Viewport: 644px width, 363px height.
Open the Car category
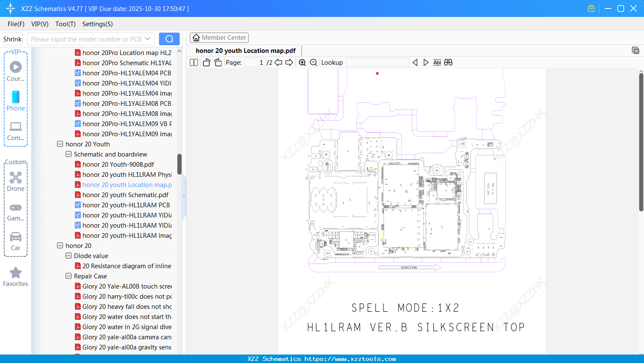[16, 241]
